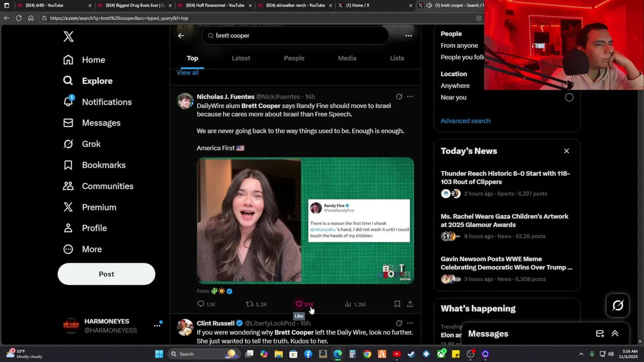Viewport: 644px width, 362px height.
Task: Close the Biggest Drug Busts tab
Action: click(x=171, y=6)
